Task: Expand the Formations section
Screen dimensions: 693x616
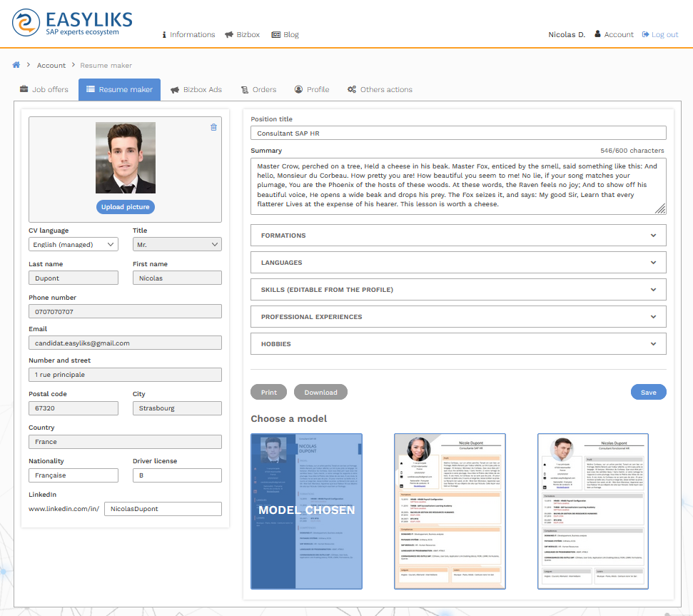Action: tap(458, 236)
